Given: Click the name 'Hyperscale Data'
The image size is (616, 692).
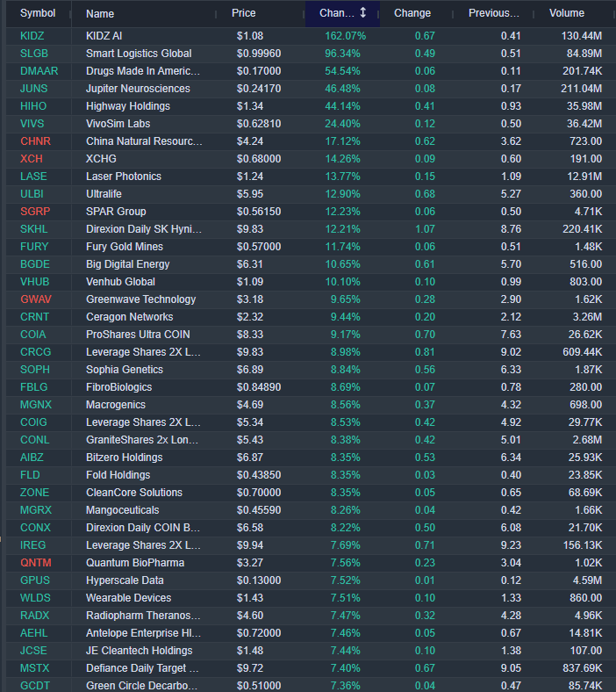Looking at the screenshot, I should 125,580.
